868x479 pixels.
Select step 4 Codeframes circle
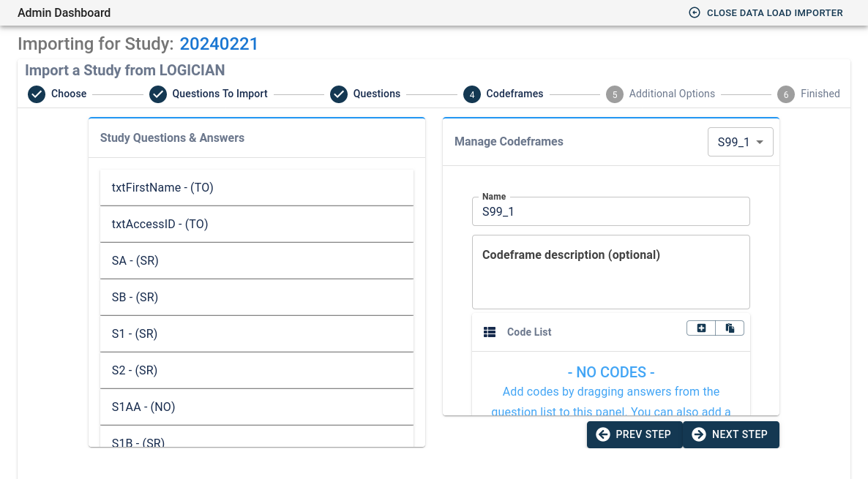[471, 94]
